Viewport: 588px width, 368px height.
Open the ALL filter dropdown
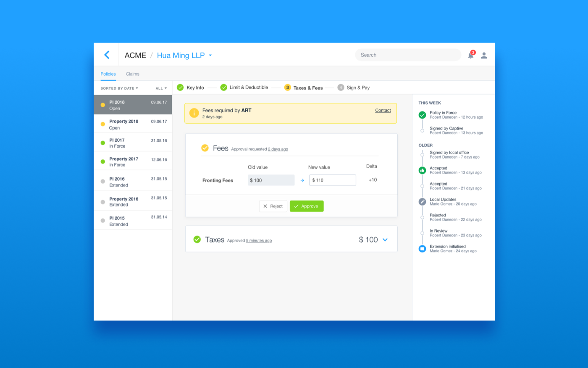pyautogui.click(x=160, y=88)
